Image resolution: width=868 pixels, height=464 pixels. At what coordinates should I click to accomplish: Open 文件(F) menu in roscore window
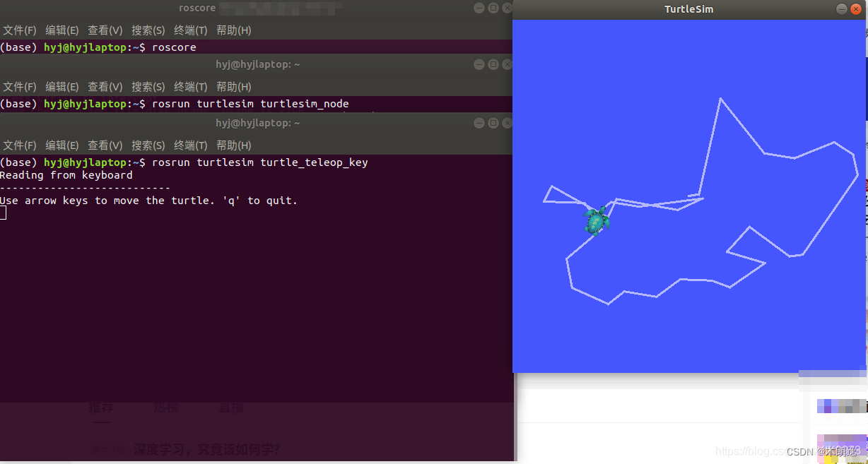point(20,30)
